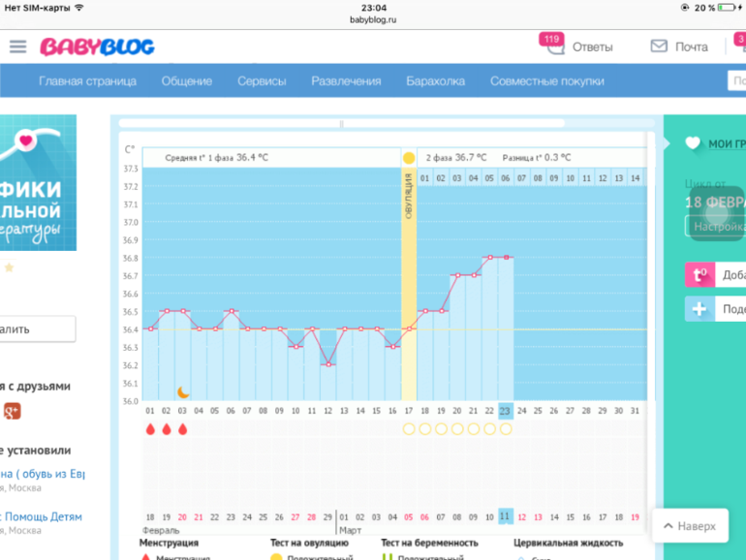Click the crescent moon marker on chart

[x=183, y=392]
